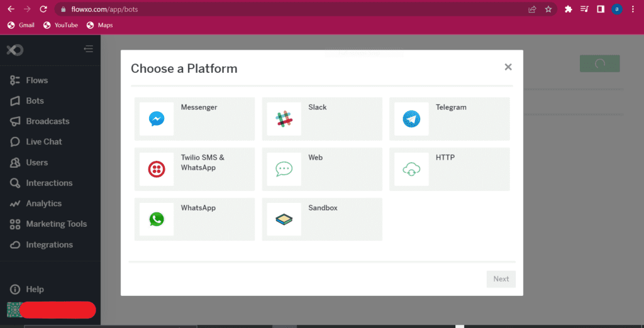Screen dimensions: 644x328
Task: Open Interactions section
Action: (x=49, y=183)
